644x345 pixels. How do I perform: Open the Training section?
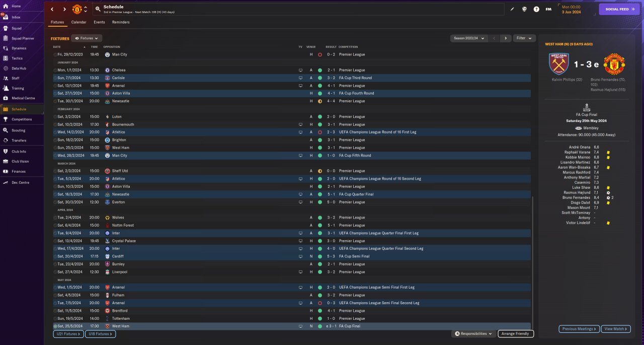[18, 88]
